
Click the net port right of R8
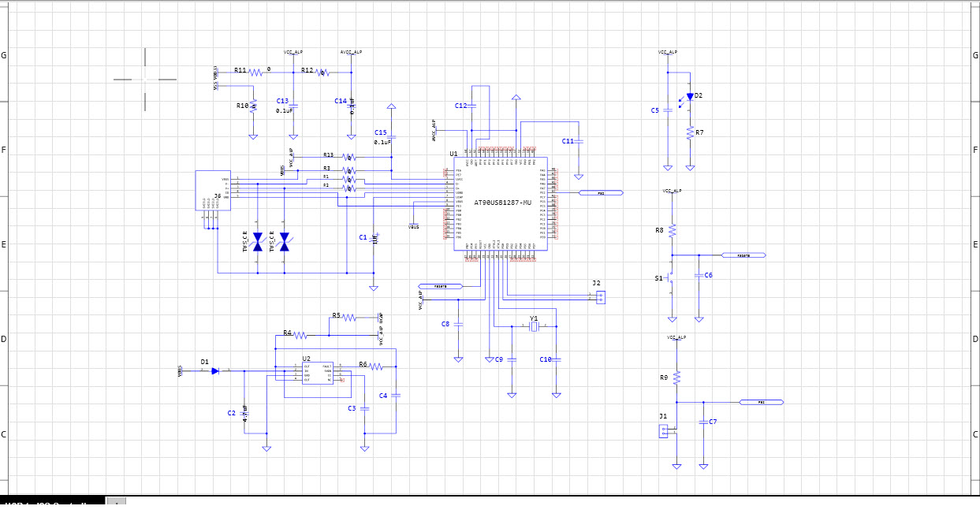pyautogui.click(x=743, y=255)
